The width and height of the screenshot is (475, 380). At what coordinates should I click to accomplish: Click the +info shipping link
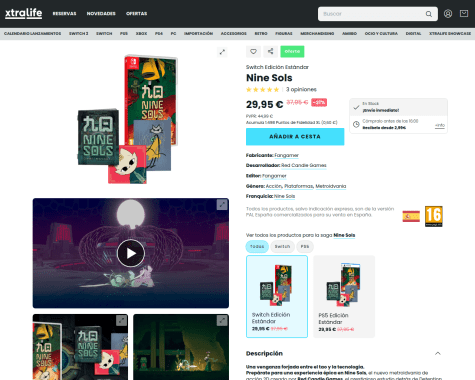pos(440,126)
